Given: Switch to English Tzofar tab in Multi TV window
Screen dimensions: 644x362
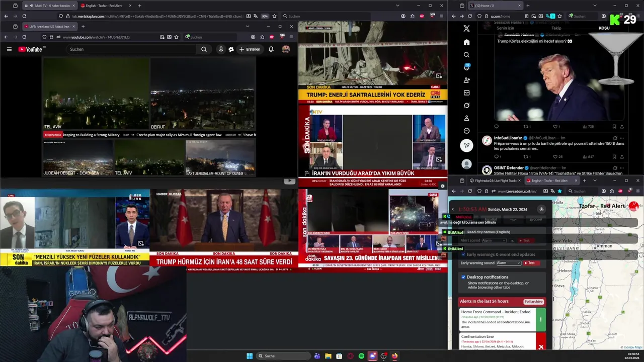Looking at the screenshot, I should tap(106, 6).
